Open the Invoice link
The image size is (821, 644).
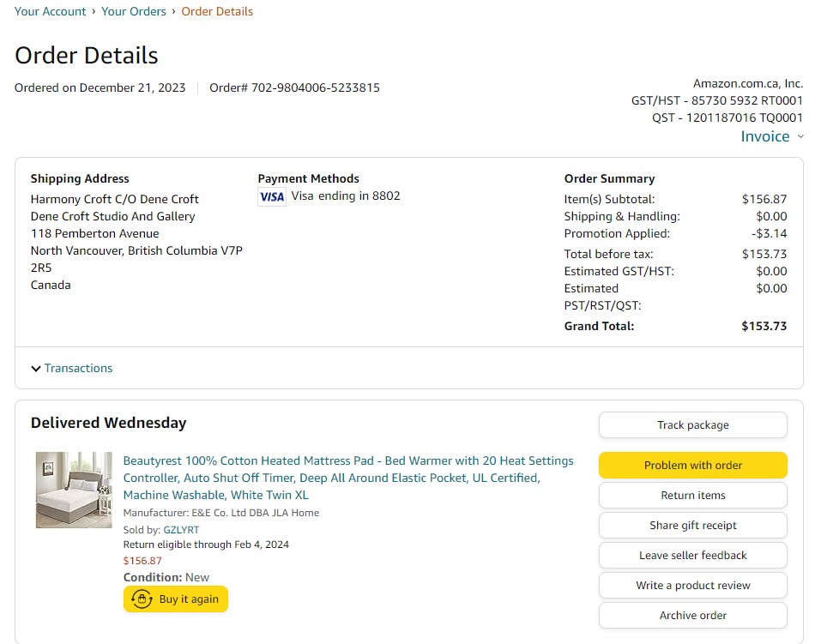click(x=765, y=136)
